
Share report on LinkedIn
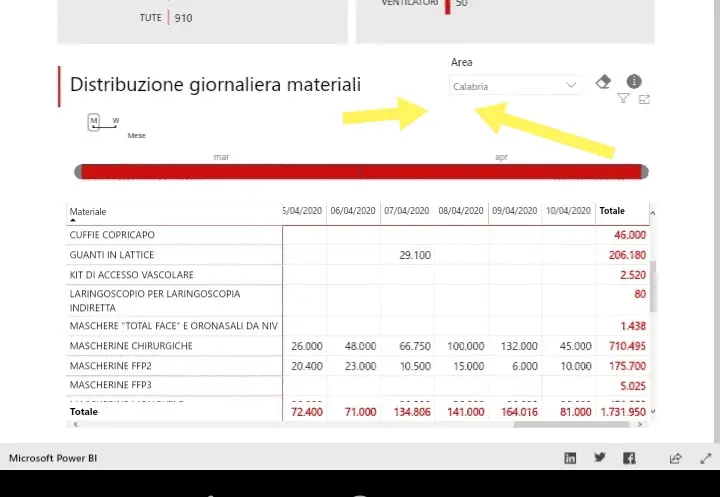pos(570,458)
